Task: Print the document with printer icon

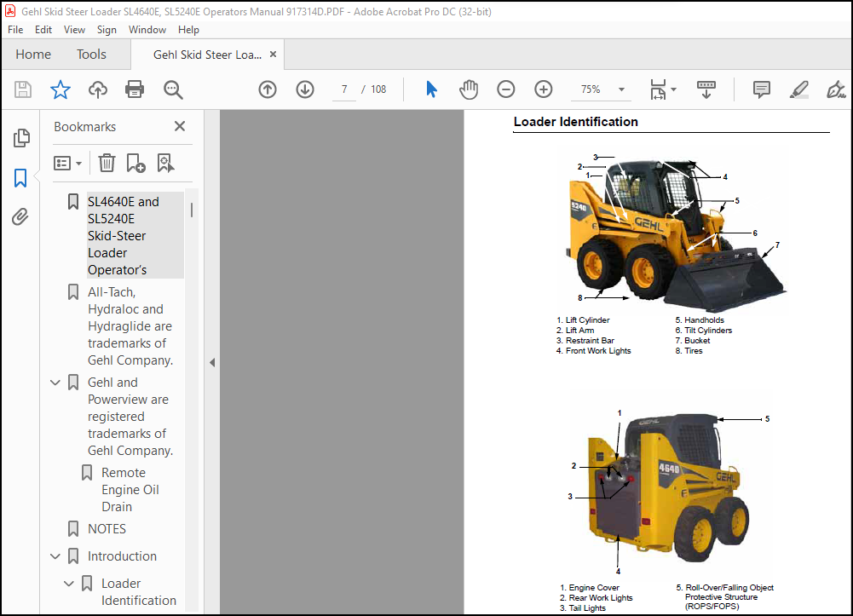Action: tap(135, 89)
